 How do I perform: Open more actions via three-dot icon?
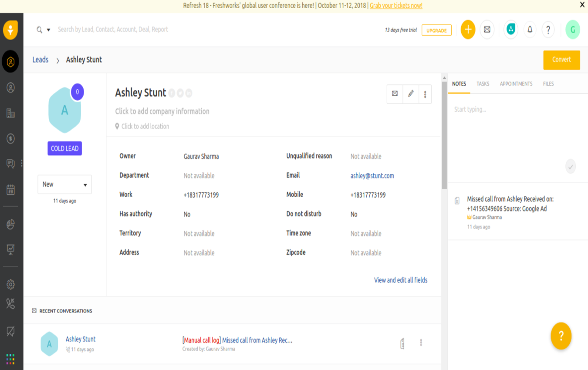point(425,94)
